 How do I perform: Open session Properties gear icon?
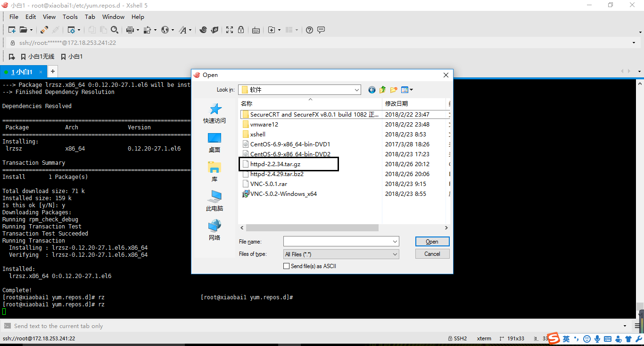pyautogui.click(x=71, y=30)
